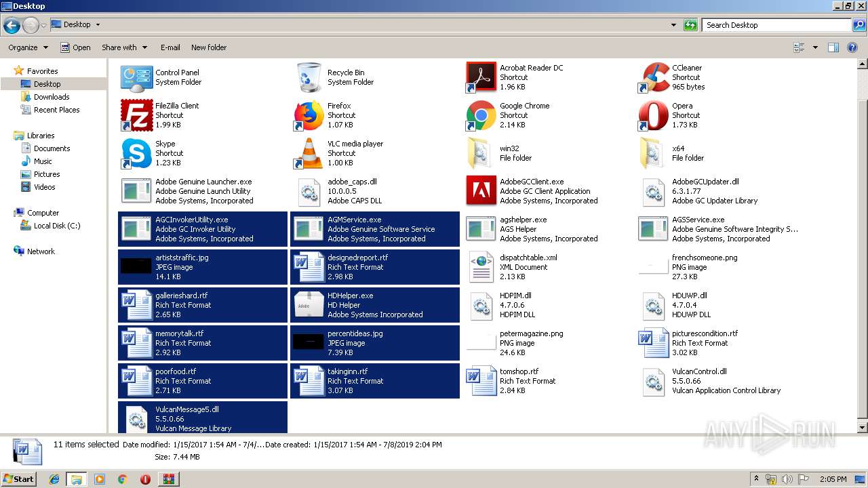This screenshot has height=488, width=868.
Task: Click the volume icon in system tray
Action: point(787,479)
